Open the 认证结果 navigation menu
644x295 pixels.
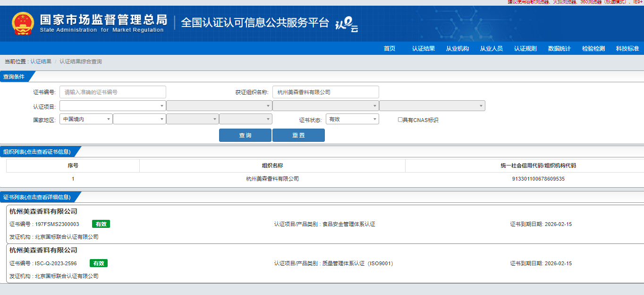pyautogui.click(x=424, y=48)
